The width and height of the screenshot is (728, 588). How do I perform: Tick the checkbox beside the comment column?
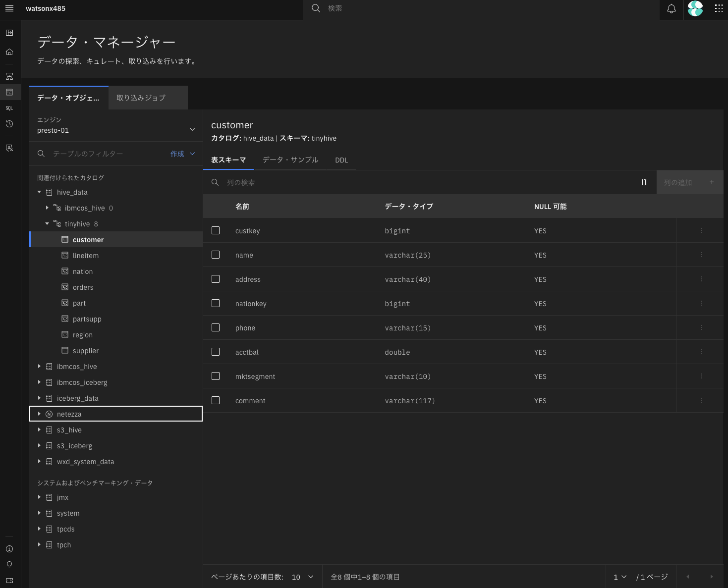click(216, 400)
